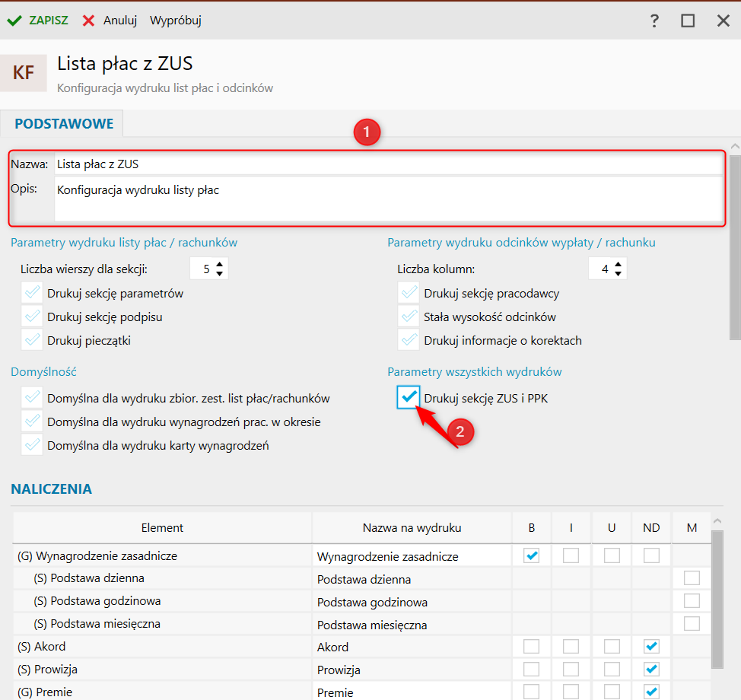Click the main form scroll-up arrow
Viewport: 741px width, 700px height.
735,147
